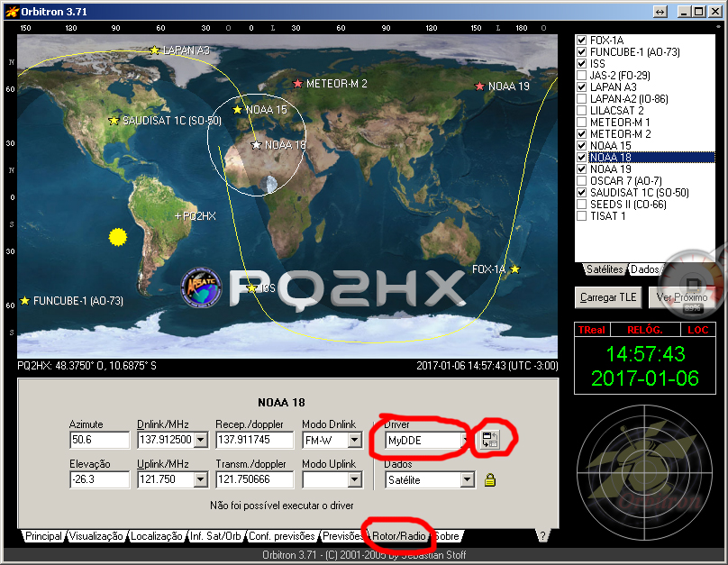
Task: Click the stretch window arrows icon in title bar
Action: point(660,11)
